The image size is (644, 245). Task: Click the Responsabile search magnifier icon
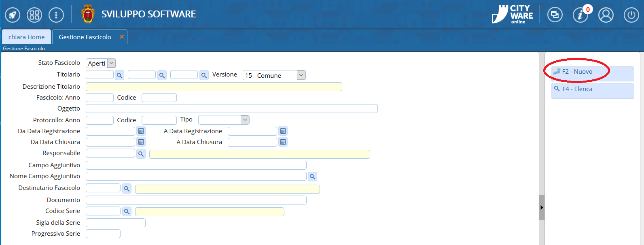[141, 154]
